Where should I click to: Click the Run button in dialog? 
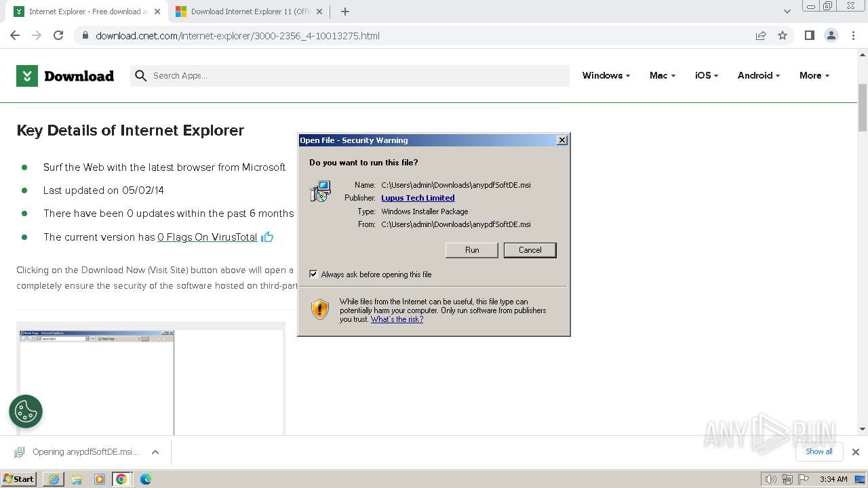coord(472,250)
